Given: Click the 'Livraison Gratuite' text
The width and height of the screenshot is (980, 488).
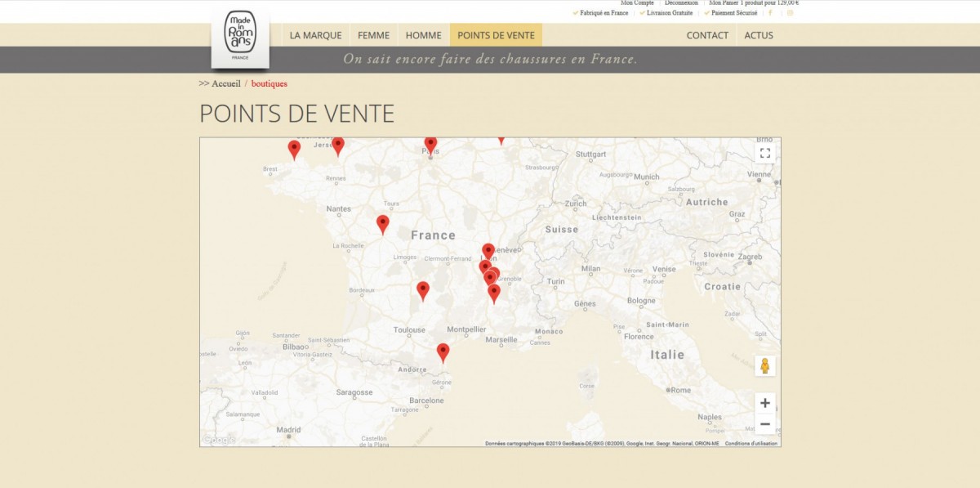Looking at the screenshot, I should pos(670,13).
